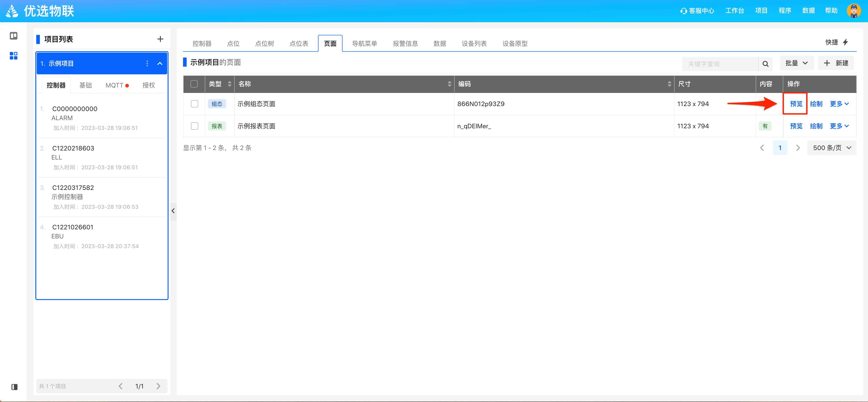Click 预览 for 示例组态页面
The height and width of the screenshot is (402, 868).
796,104
